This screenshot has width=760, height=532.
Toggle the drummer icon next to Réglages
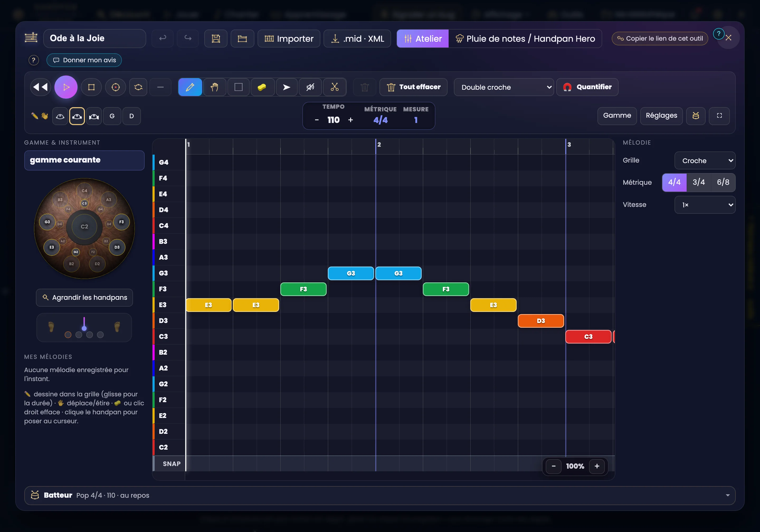[x=695, y=116]
